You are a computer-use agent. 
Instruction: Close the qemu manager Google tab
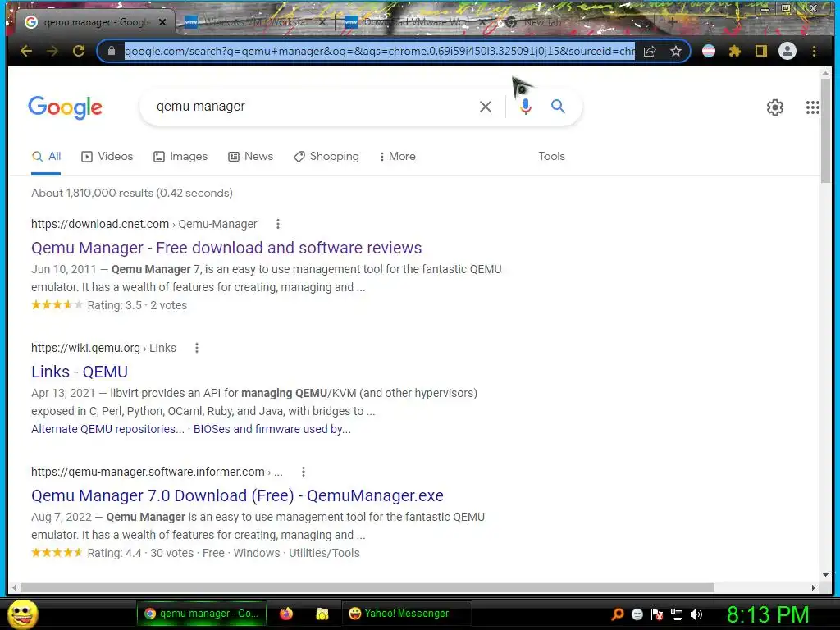(x=162, y=22)
